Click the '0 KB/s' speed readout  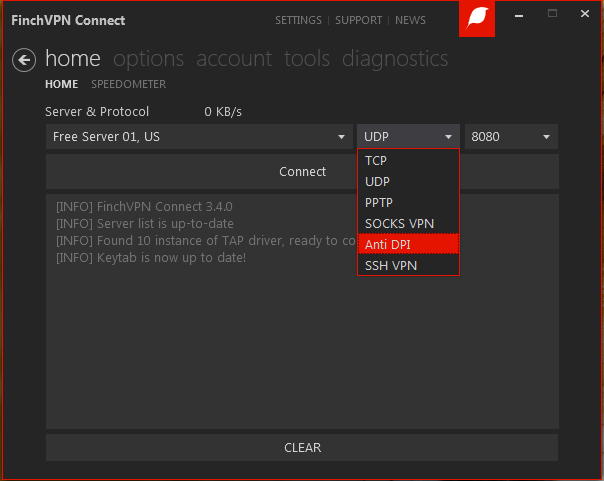click(223, 112)
